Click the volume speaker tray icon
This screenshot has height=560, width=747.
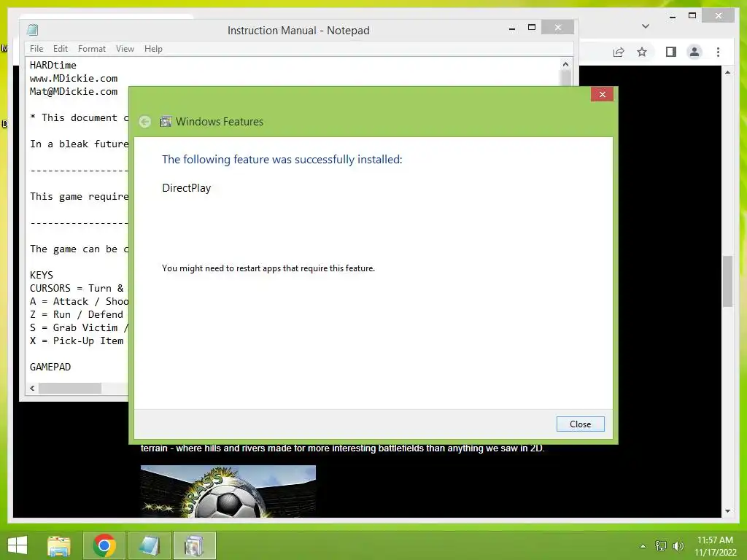[678, 546]
